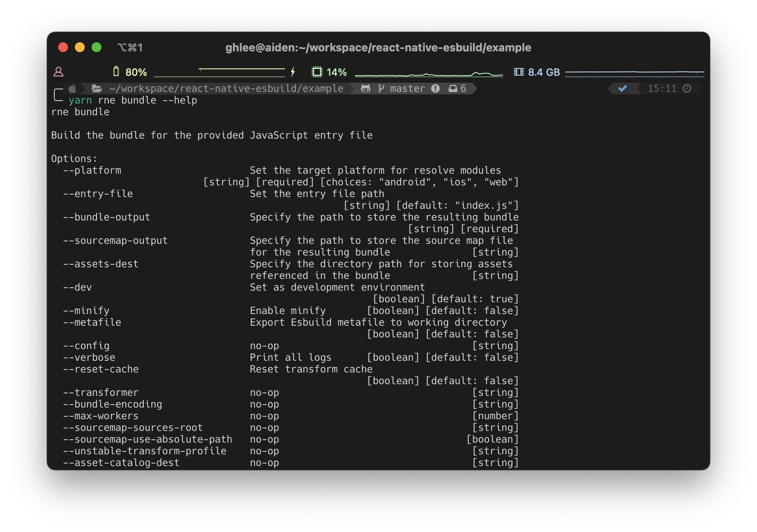Toggle the warning badge next to master
This screenshot has width=757, height=532.
[435, 88]
